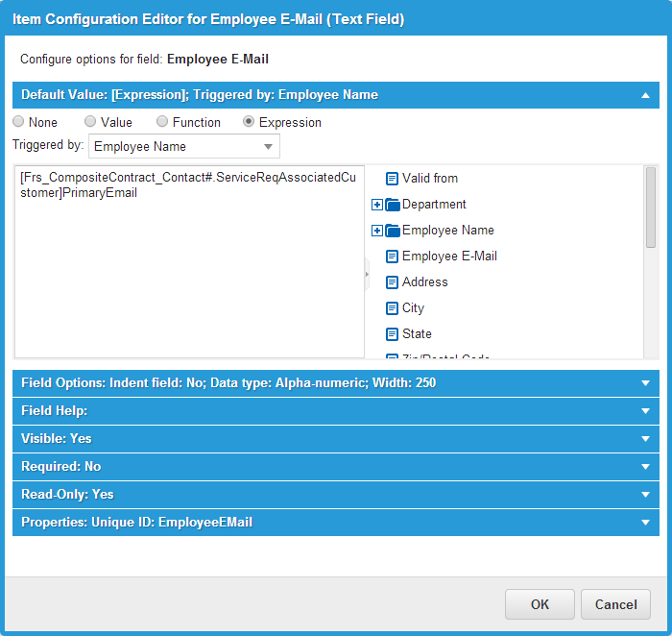672x636 pixels.
Task: Click the Employee E-Mail field icon
Action: [392, 257]
